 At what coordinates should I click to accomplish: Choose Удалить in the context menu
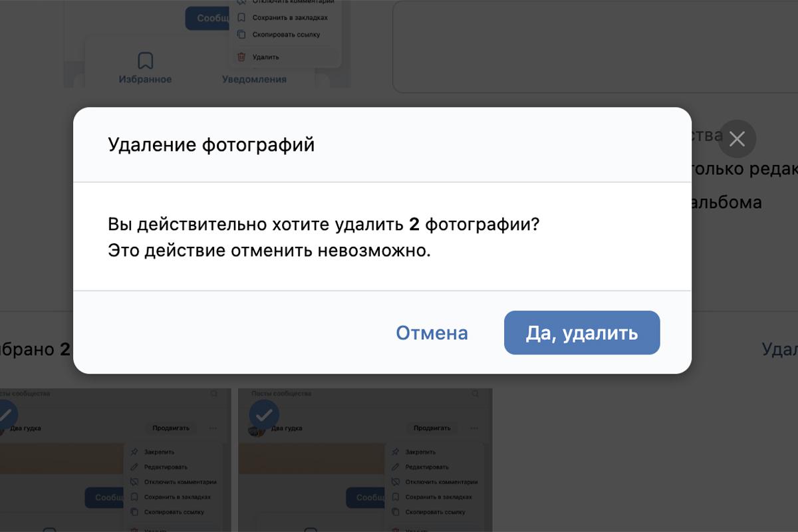click(x=266, y=57)
